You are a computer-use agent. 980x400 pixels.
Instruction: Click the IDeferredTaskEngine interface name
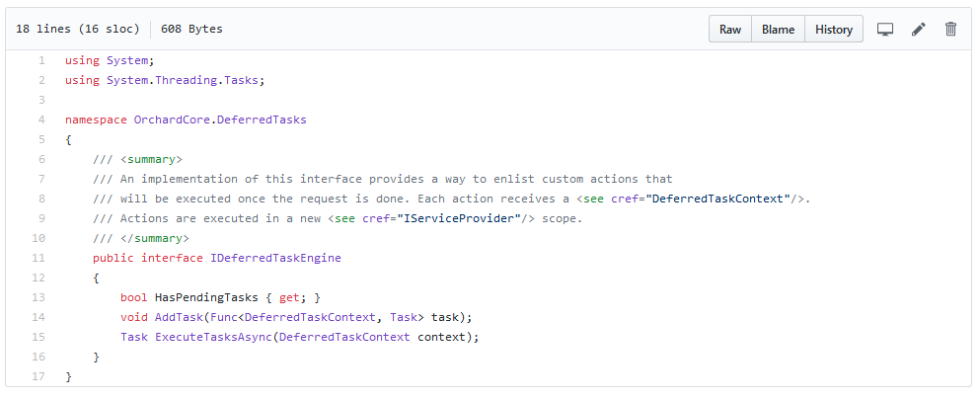tap(275, 258)
